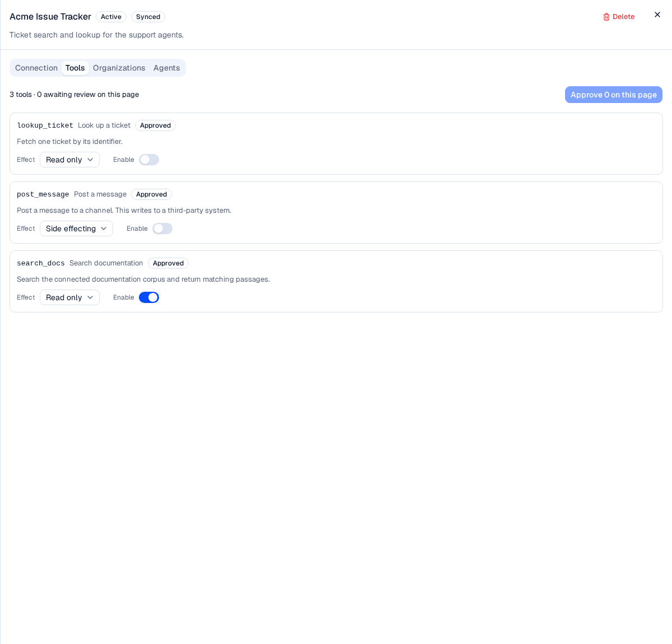Click the Acme Issue Tracker title

[50, 17]
